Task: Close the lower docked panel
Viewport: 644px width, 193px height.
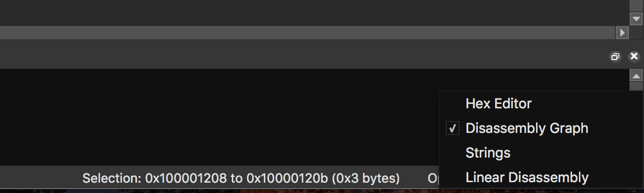Action: coord(634,57)
